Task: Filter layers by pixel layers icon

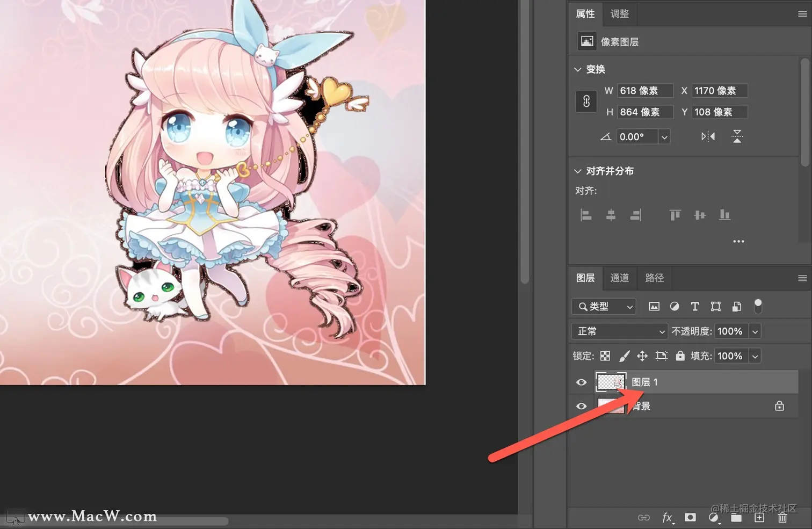Action: (654, 307)
